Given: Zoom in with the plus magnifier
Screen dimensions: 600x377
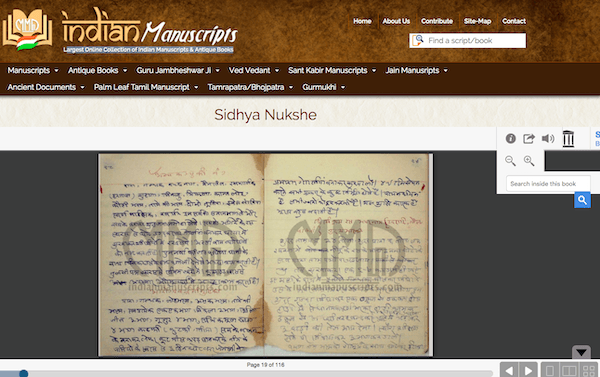Looking at the screenshot, I should [x=529, y=161].
